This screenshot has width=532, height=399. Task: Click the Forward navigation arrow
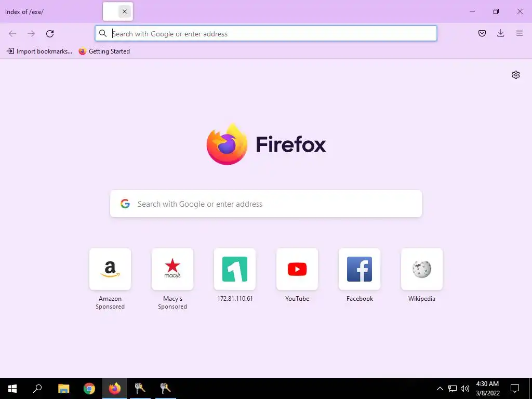[x=31, y=34]
